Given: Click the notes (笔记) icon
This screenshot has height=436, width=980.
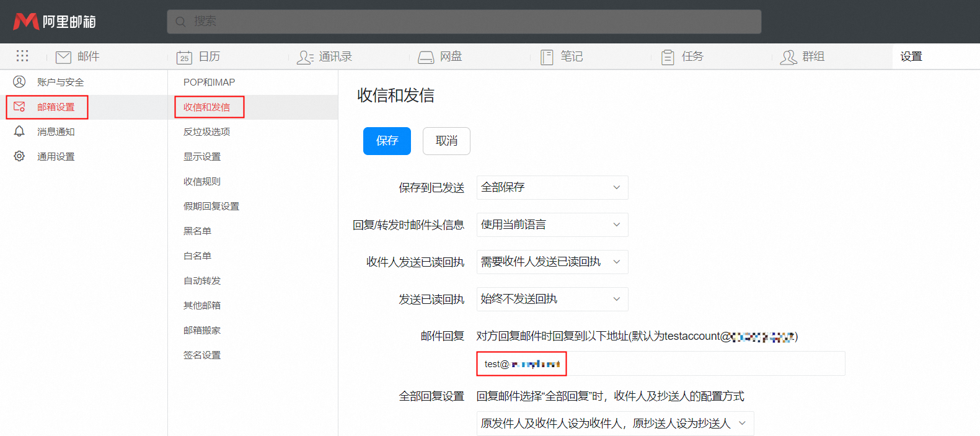Looking at the screenshot, I should pos(547,57).
